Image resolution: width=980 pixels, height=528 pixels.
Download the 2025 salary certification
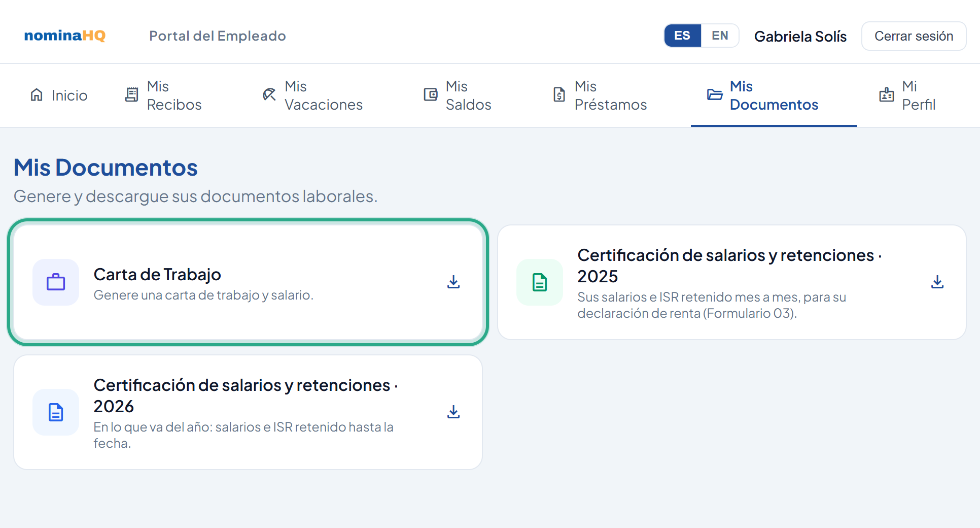937,282
